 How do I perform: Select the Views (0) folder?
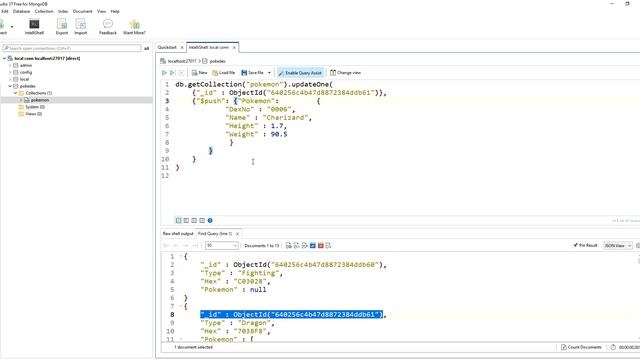[x=33, y=114]
